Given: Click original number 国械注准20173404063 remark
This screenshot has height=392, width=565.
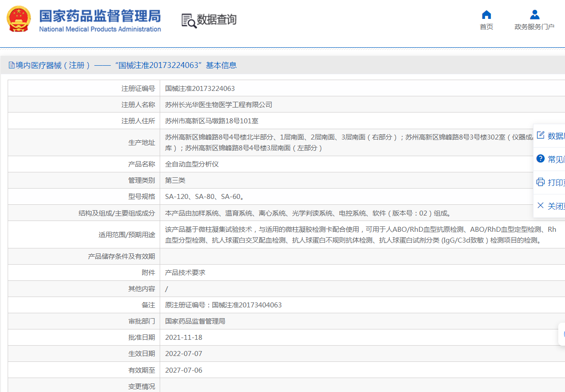Looking at the screenshot, I should 224,305.
